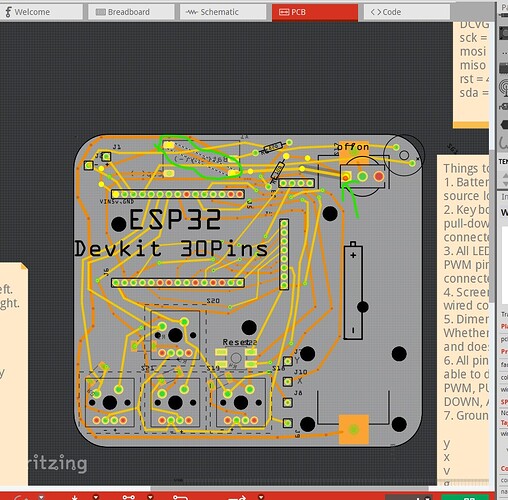
Task: Click the J8 connector pad
Action: click(x=288, y=402)
